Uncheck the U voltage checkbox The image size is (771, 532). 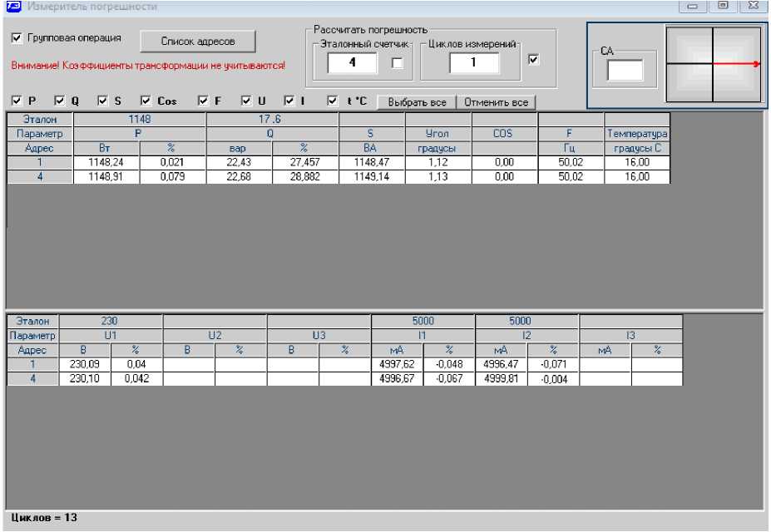(x=247, y=101)
